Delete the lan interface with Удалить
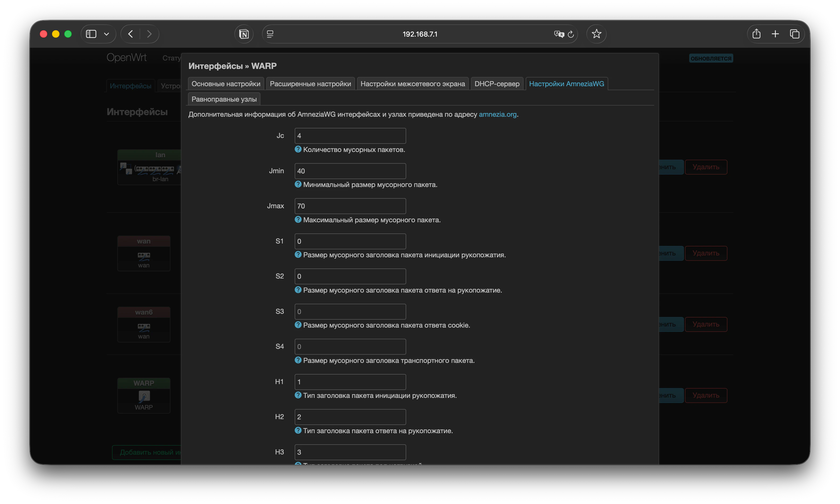Screen dimensions: 840x504 tap(706, 167)
